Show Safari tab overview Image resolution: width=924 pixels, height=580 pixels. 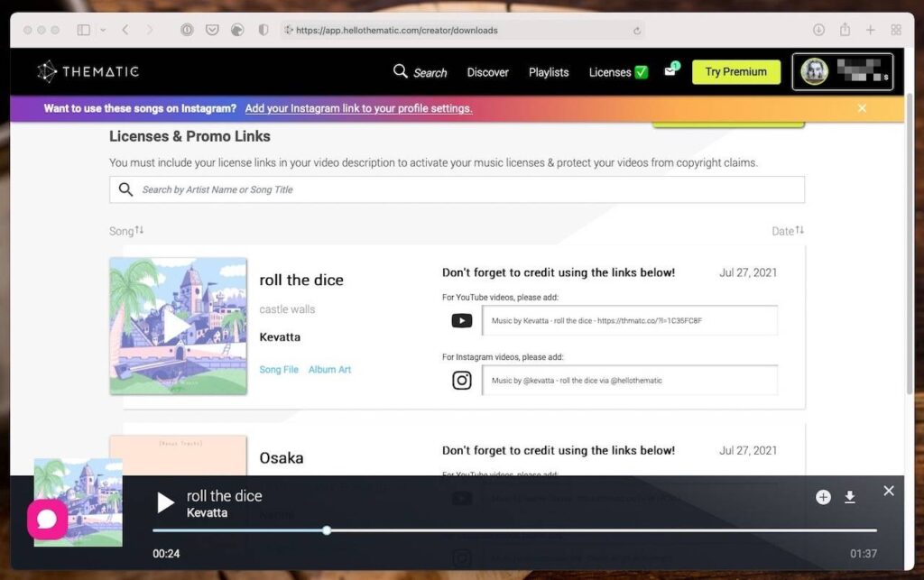coord(896,30)
